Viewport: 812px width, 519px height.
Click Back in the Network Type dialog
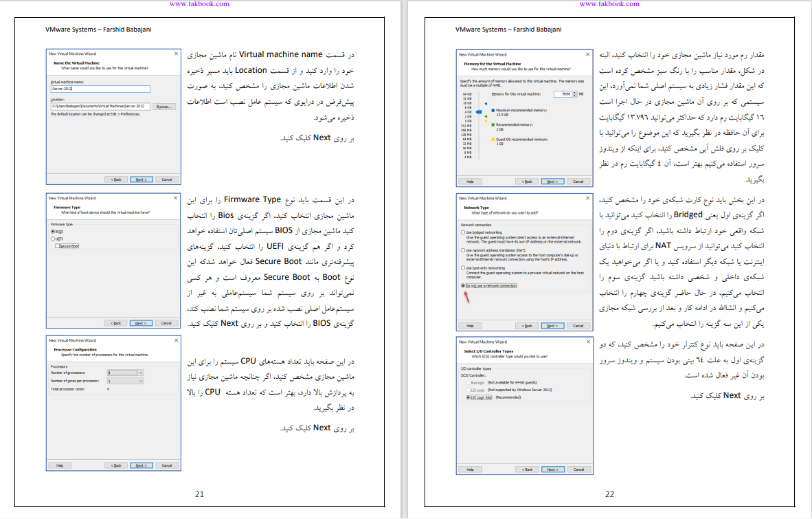click(527, 326)
